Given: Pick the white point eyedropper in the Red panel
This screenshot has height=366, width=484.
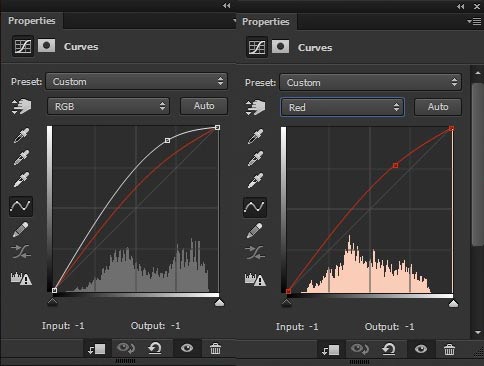Looking at the screenshot, I should point(255,180).
